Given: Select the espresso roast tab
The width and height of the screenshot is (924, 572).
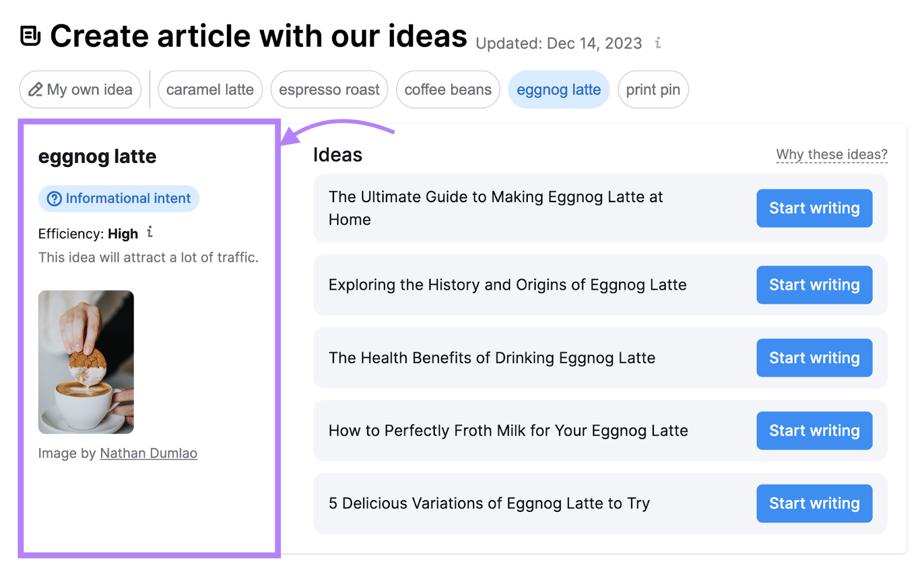Looking at the screenshot, I should point(329,90).
